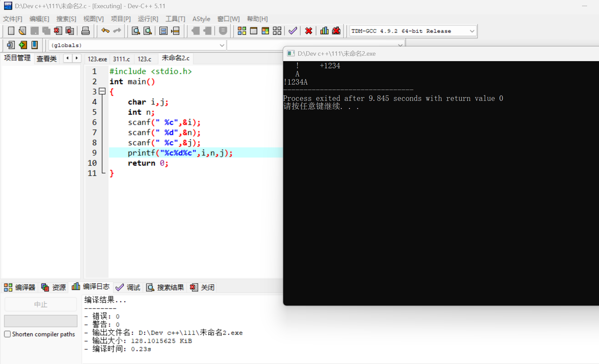Collapse the main function code fold

pyautogui.click(x=102, y=91)
